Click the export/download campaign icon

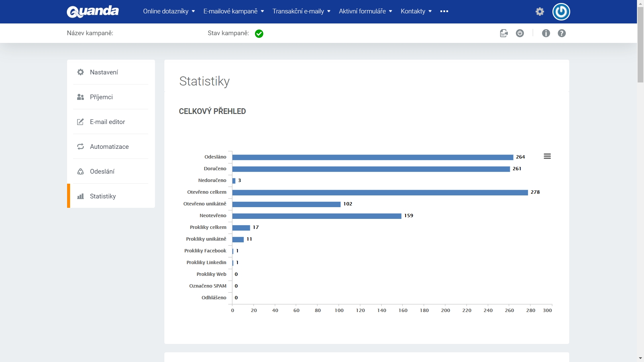[x=503, y=33]
